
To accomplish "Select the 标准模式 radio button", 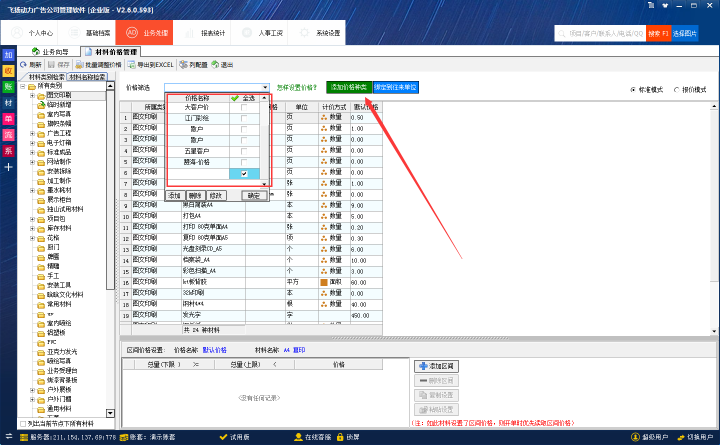I will (634, 89).
